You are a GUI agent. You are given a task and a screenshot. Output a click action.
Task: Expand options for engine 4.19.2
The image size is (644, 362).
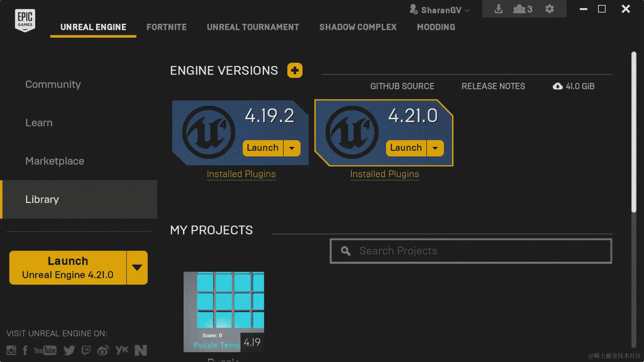[x=292, y=148]
